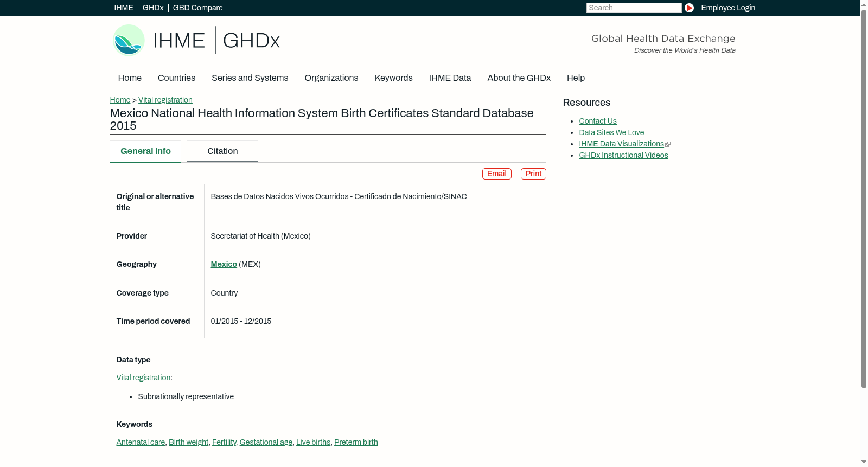Switch to the Citation tab
This screenshot has width=868, height=467.
pyautogui.click(x=222, y=151)
